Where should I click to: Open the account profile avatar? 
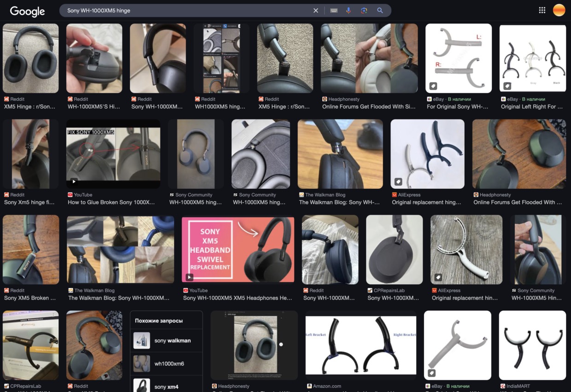(559, 10)
